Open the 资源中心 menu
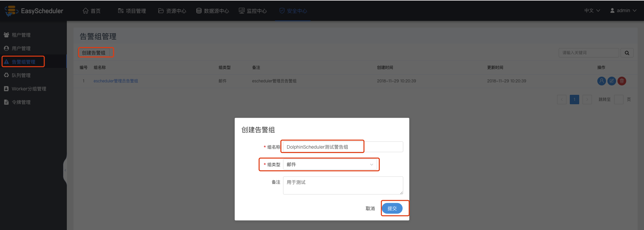Screen dimensions: 644x230 (172, 11)
